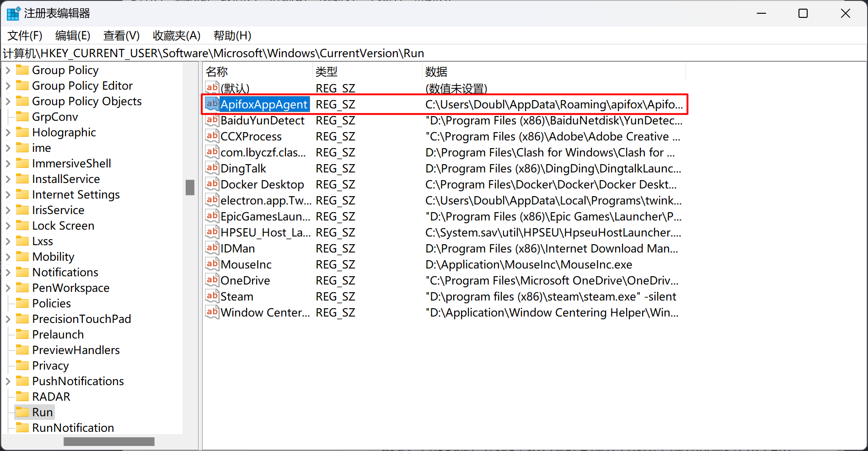The height and width of the screenshot is (451, 868).
Task: Select the IrisService key
Action: (x=58, y=210)
